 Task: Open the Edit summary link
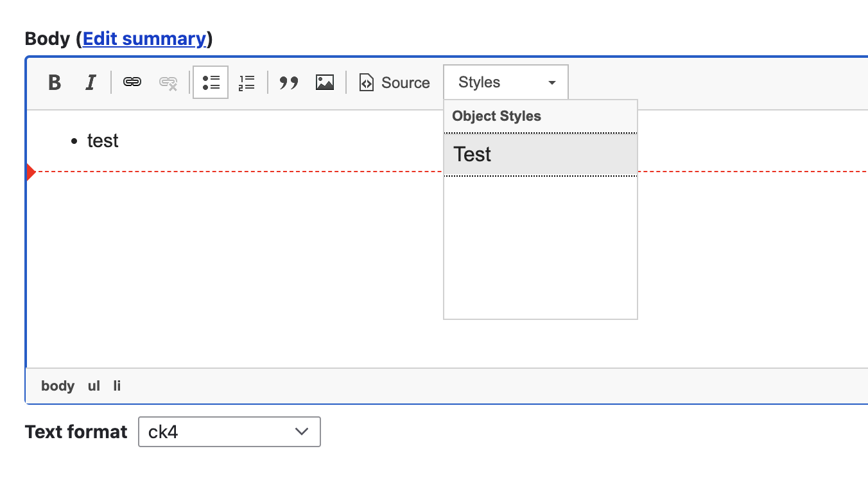(x=144, y=39)
